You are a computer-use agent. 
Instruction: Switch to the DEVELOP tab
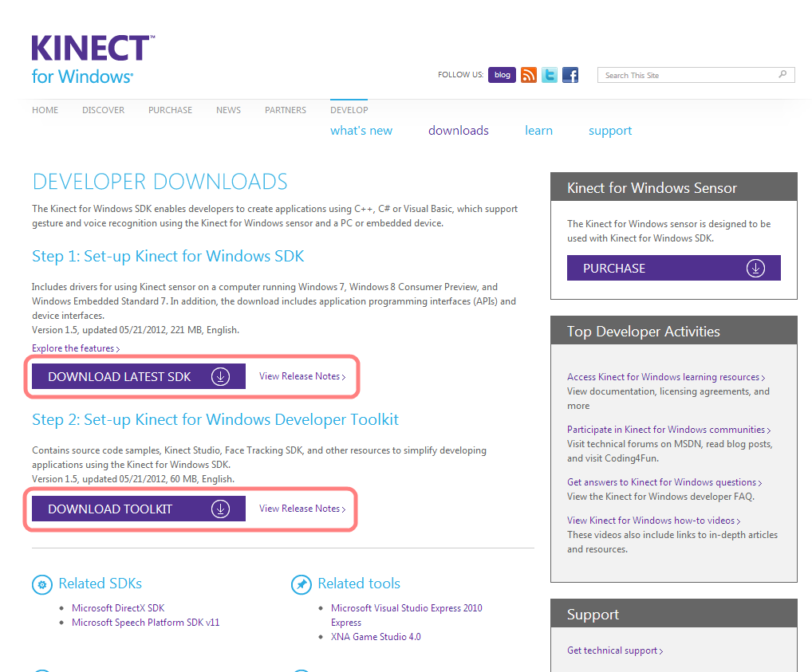pos(349,110)
